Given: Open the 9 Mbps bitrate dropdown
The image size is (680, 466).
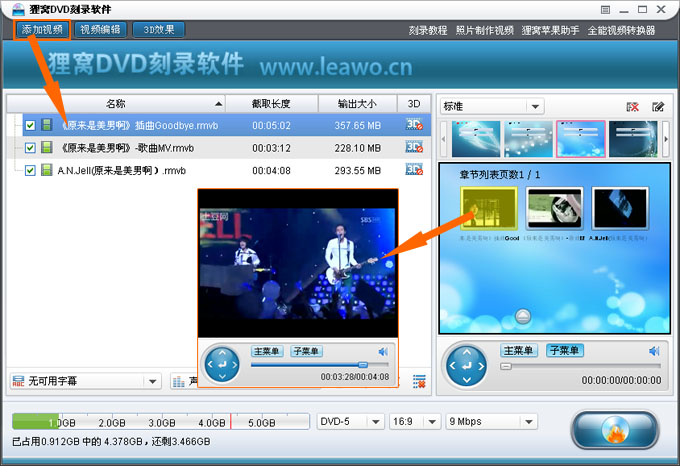Looking at the screenshot, I should tap(492, 421).
